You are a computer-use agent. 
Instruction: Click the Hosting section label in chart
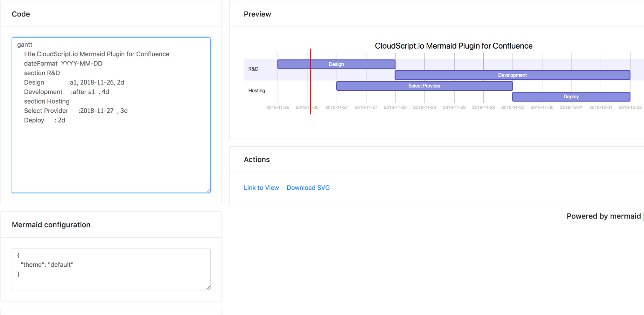[x=257, y=91]
